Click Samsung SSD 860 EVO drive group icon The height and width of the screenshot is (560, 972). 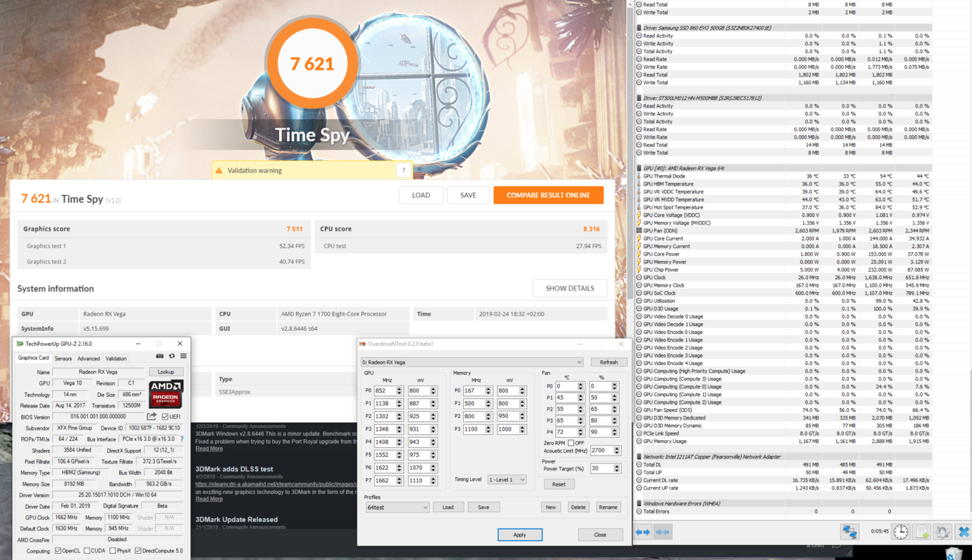pos(639,27)
